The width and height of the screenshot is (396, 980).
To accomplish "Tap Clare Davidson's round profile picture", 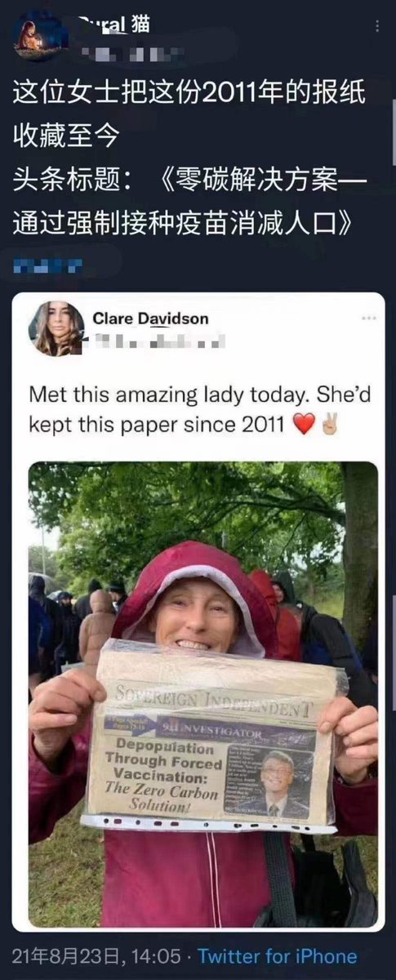I will (57, 328).
